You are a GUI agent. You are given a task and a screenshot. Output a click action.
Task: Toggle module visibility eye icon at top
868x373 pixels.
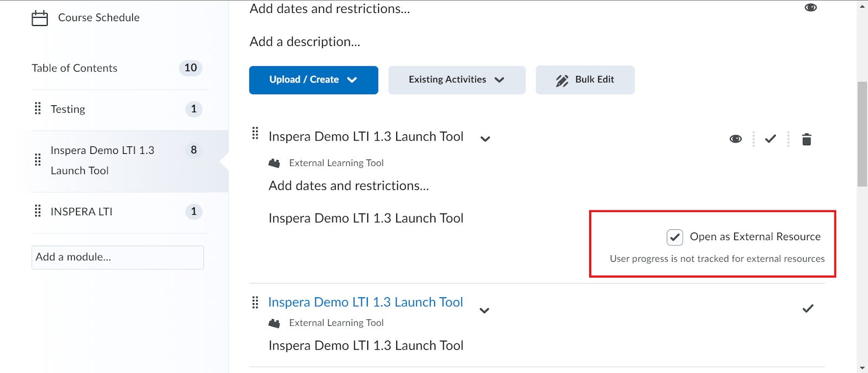tap(810, 8)
